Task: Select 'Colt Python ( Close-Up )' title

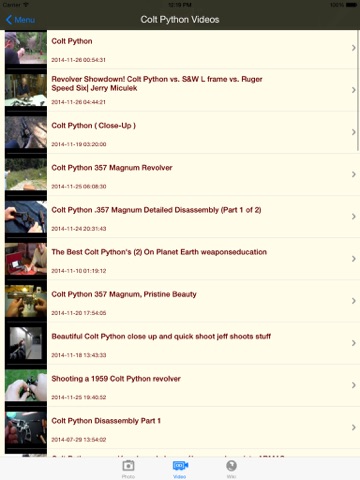Action: [94, 126]
